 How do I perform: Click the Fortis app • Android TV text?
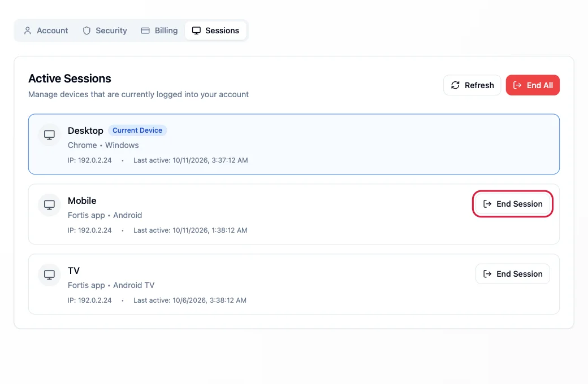pyautogui.click(x=111, y=286)
